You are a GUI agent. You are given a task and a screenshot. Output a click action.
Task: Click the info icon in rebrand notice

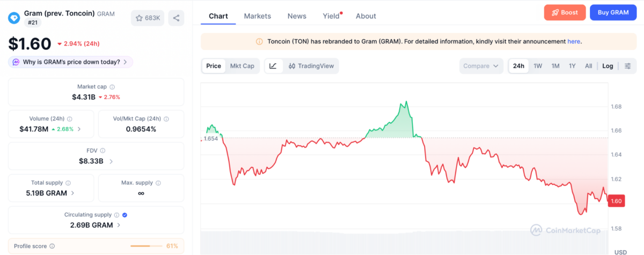260,41
